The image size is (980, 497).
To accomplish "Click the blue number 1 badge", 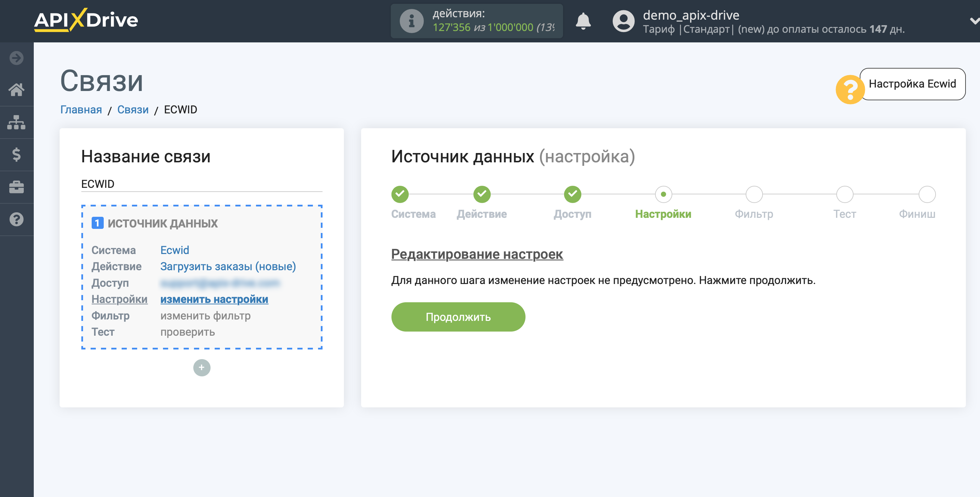I will click(x=98, y=223).
